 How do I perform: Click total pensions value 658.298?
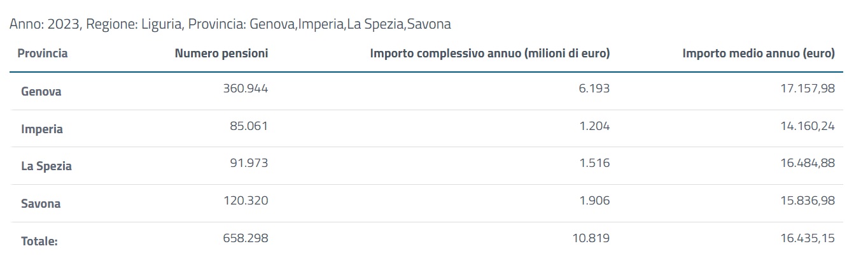coord(246,238)
